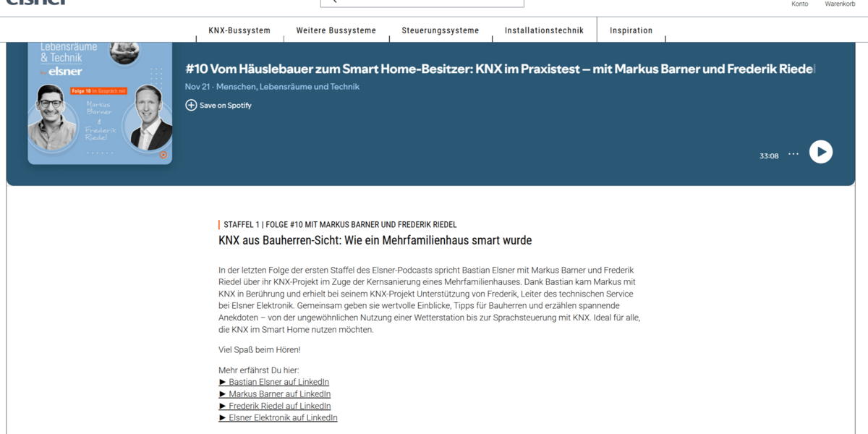Click the episode duration 33:08

click(x=769, y=156)
